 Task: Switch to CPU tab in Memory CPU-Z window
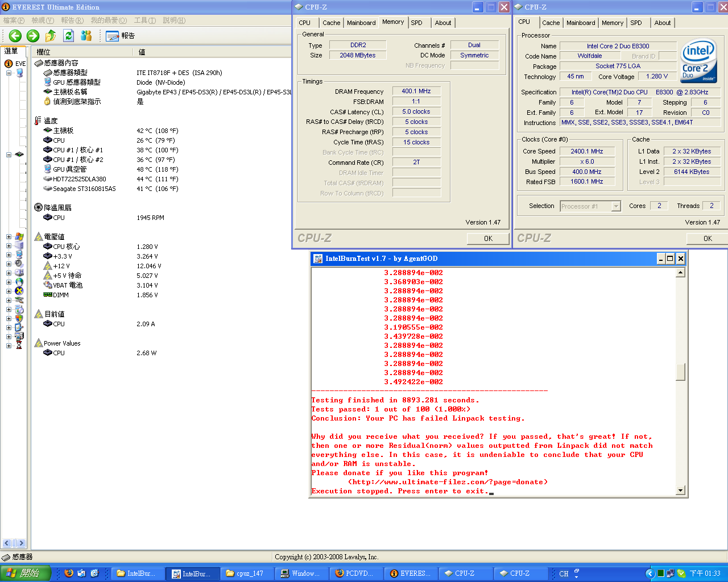click(305, 23)
